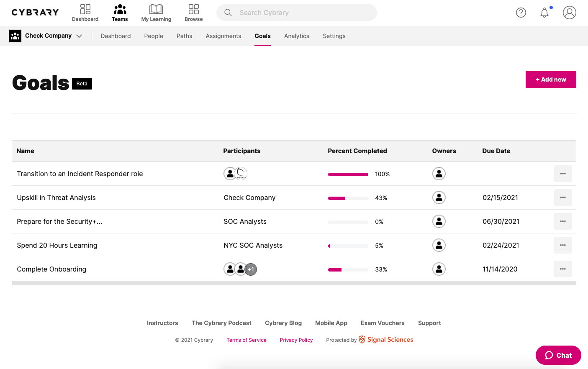The image size is (588, 369).
Task: Open the Chat widget button
Action: point(558,355)
